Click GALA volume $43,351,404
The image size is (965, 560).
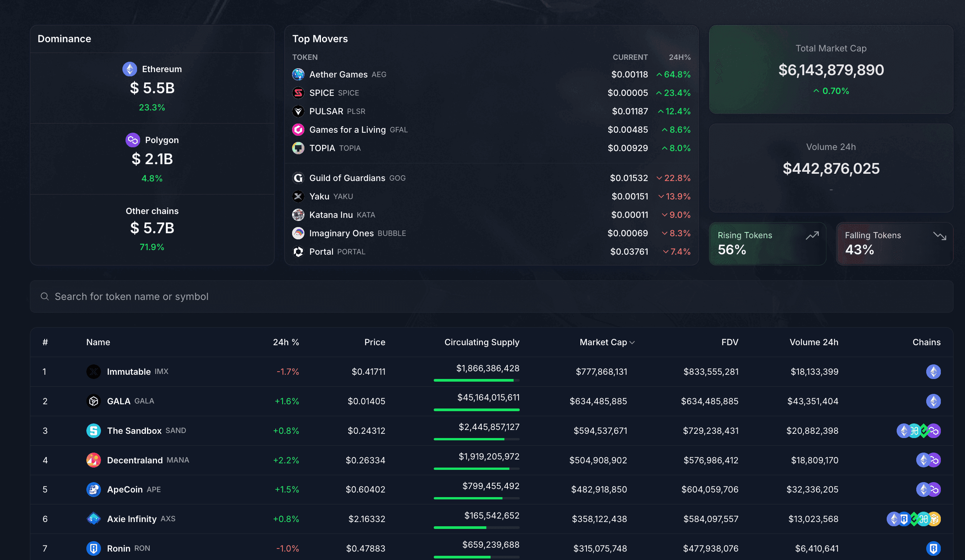(x=813, y=401)
